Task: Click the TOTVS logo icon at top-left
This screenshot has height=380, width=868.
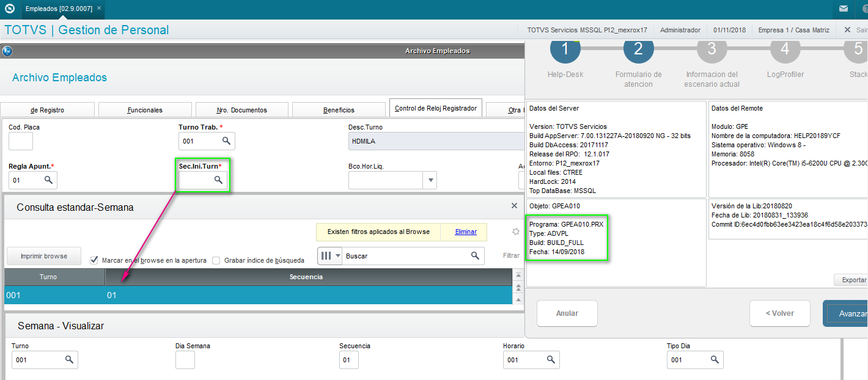Action: [9, 9]
